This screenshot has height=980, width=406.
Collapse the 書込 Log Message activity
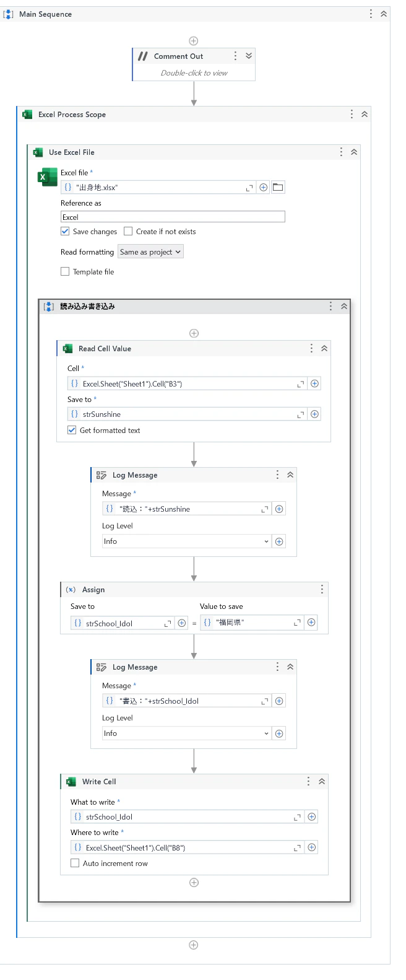point(290,667)
